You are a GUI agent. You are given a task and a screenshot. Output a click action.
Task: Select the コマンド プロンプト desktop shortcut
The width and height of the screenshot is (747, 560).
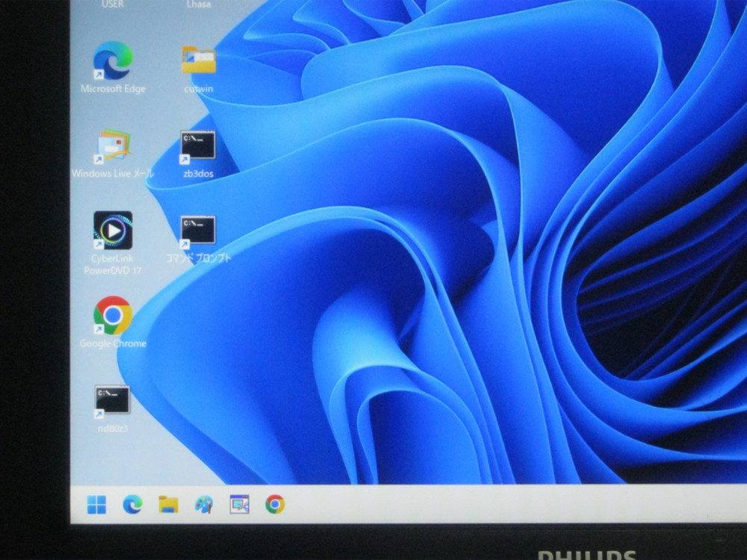pyautogui.click(x=198, y=231)
